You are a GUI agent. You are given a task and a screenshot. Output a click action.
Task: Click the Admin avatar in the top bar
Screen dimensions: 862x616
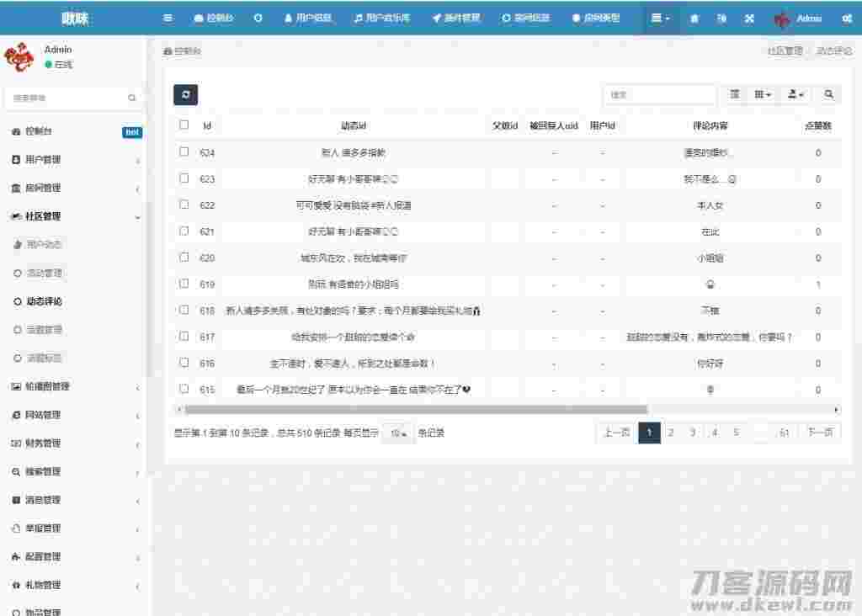[x=782, y=19]
